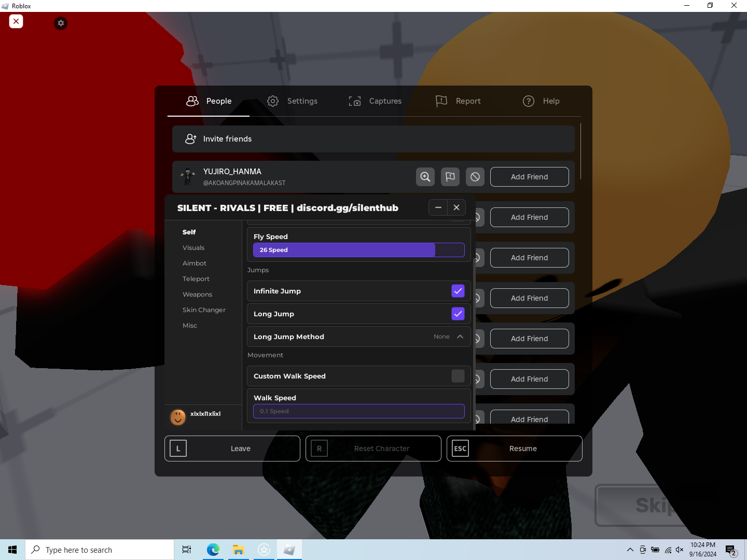Select the Visuals category in Silent hub
747x560 pixels.
[x=193, y=248]
